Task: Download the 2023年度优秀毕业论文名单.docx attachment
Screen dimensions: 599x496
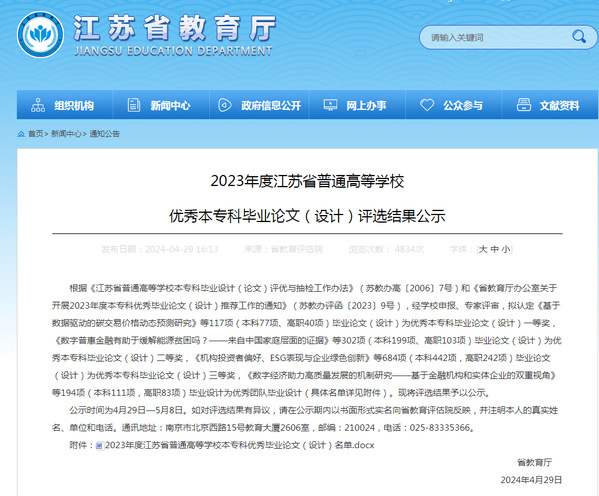Action: [240, 445]
